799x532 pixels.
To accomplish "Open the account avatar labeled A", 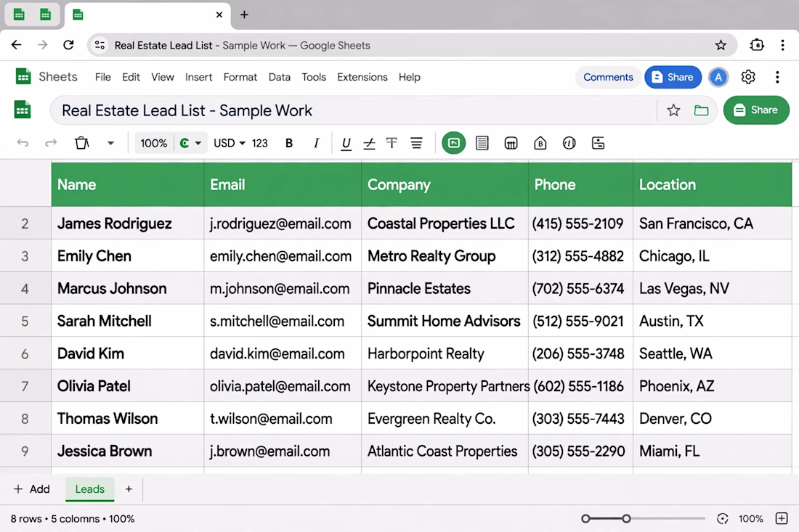I will pyautogui.click(x=718, y=77).
